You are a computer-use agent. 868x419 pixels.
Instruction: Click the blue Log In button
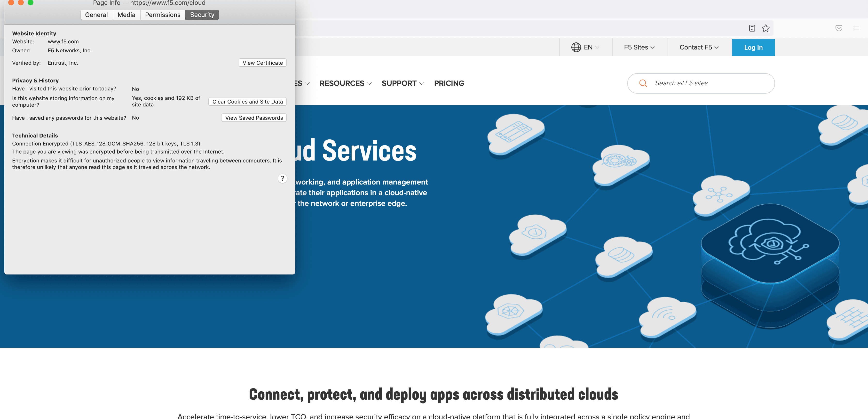coord(753,48)
